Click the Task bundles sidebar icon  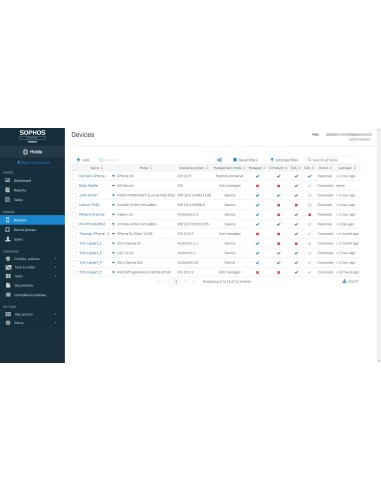tap(8, 267)
